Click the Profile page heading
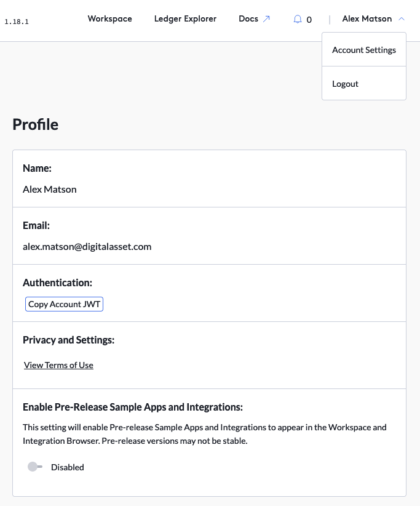Viewport: 420px width, 506px height. click(x=36, y=124)
